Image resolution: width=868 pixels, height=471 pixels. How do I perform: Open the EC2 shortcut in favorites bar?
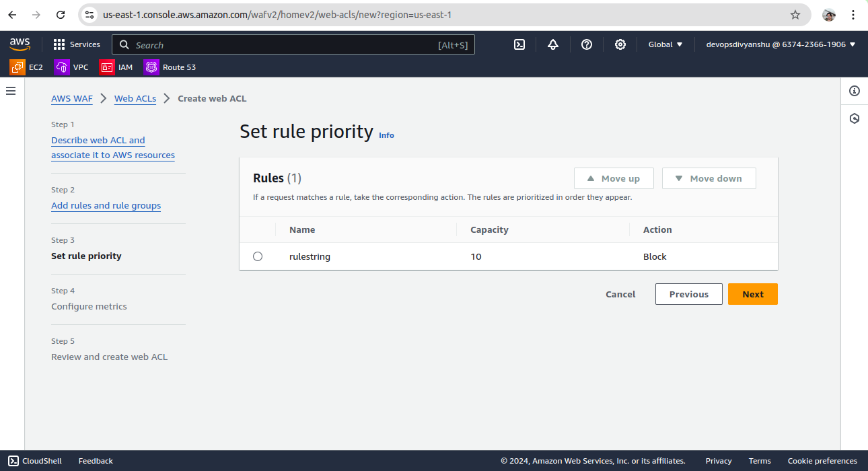click(x=27, y=67)
